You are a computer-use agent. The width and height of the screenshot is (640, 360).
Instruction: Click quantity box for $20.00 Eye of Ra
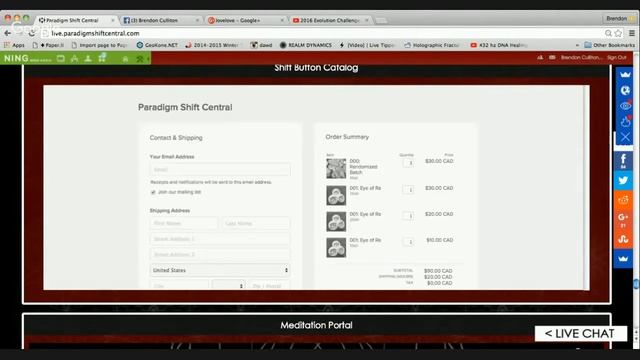tap(408, 216)
